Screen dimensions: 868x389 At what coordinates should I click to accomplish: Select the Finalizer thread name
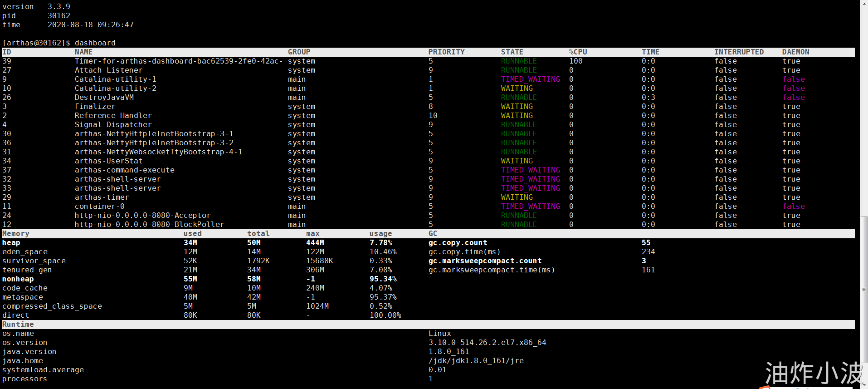coord(95,107)
